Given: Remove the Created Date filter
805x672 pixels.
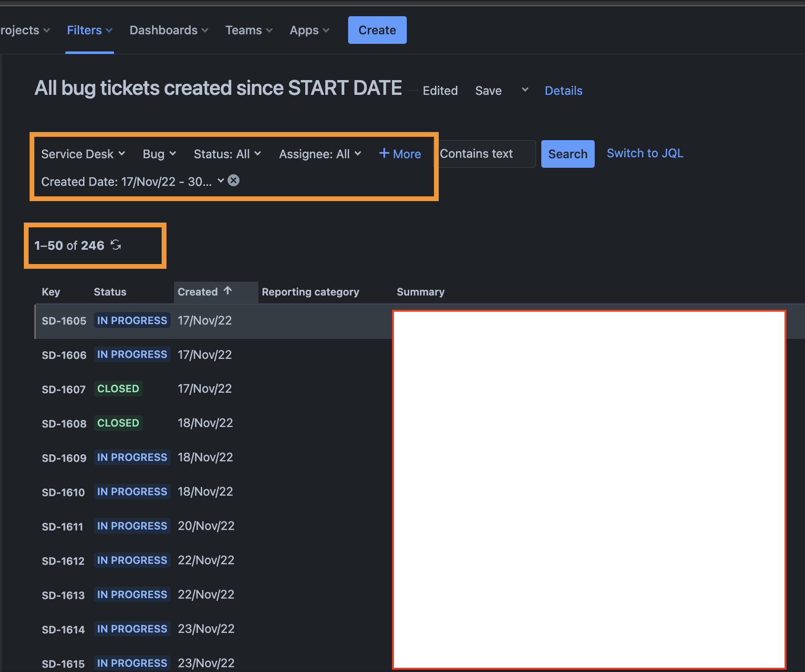Looking at the screenshot, I should (x=233, y=181).
